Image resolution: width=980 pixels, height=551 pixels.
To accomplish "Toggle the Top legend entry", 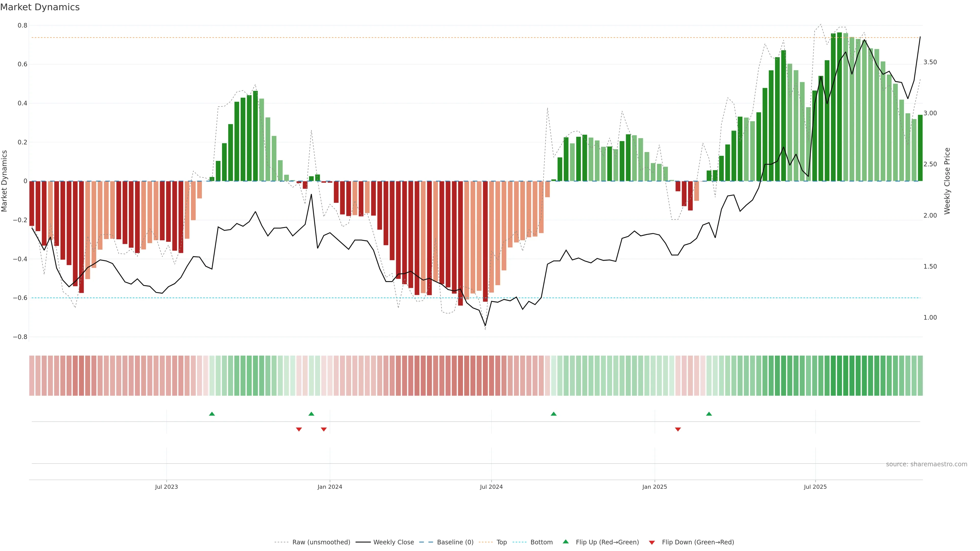I will 501,542.
